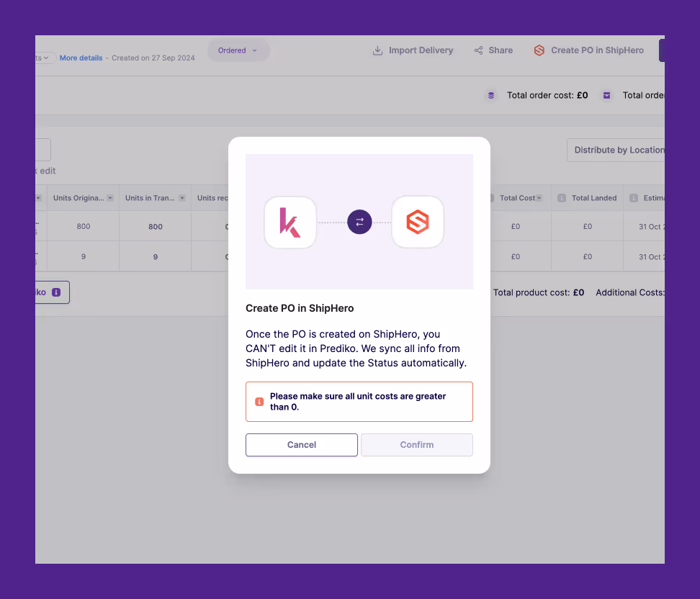Viewport: 700px width, 599px height.
Task: Click the Total product cost: £0 text
Action: pyautogui.click(x=539, y=292)
